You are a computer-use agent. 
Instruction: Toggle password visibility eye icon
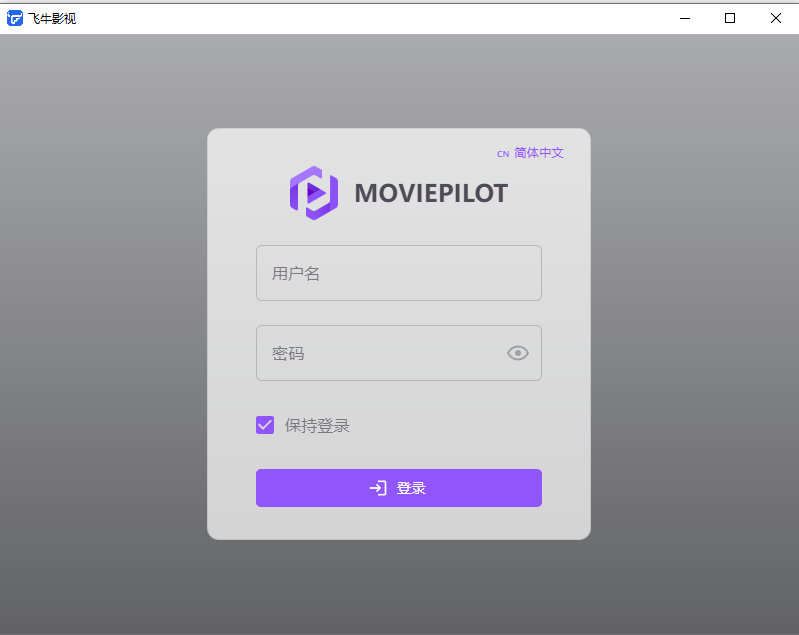(518, 353)
